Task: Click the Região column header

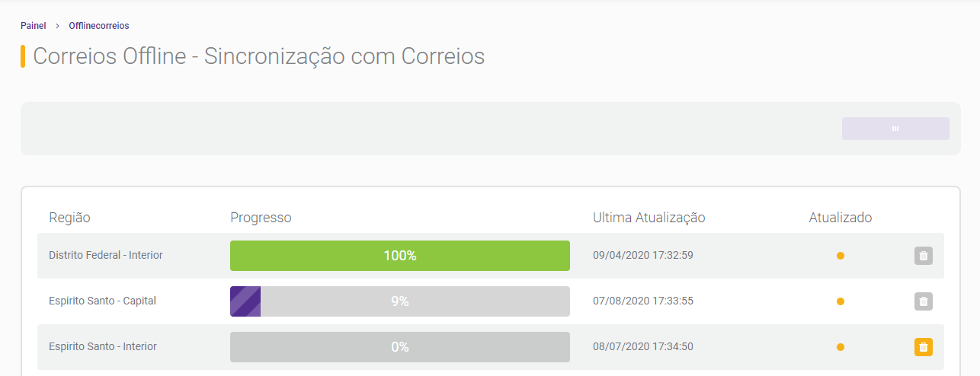Action: click(x=69, y=218)
